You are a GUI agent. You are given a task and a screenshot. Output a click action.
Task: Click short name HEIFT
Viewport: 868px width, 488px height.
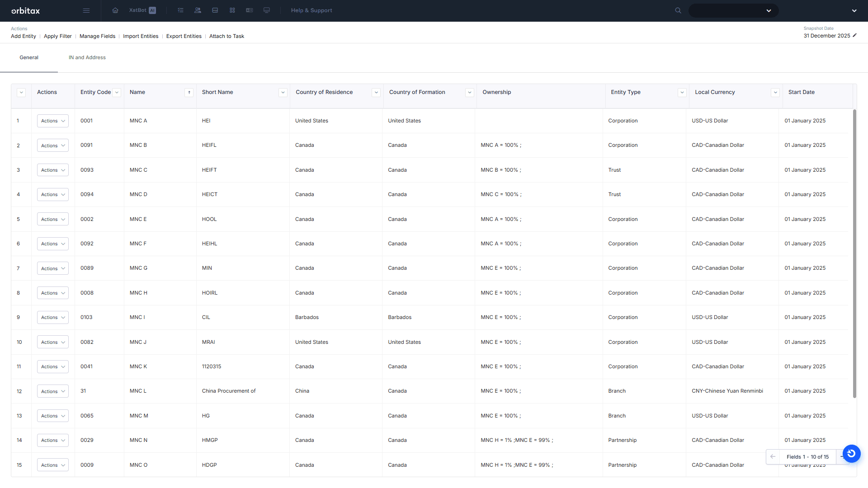click(209, 170)
